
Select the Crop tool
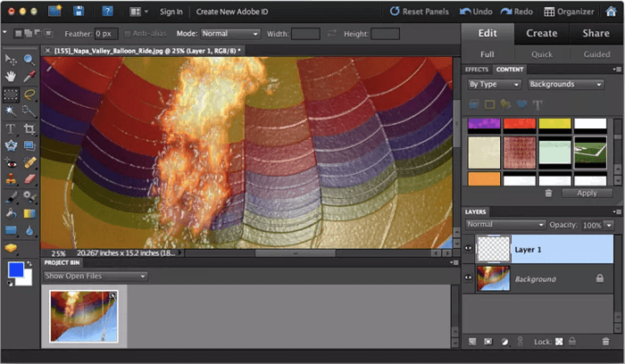tap(29, 128)
